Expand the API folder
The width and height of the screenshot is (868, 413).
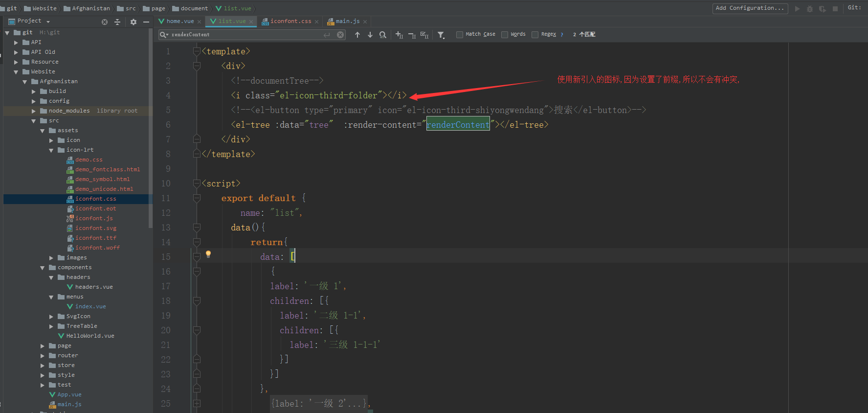[x=16, y=43]
